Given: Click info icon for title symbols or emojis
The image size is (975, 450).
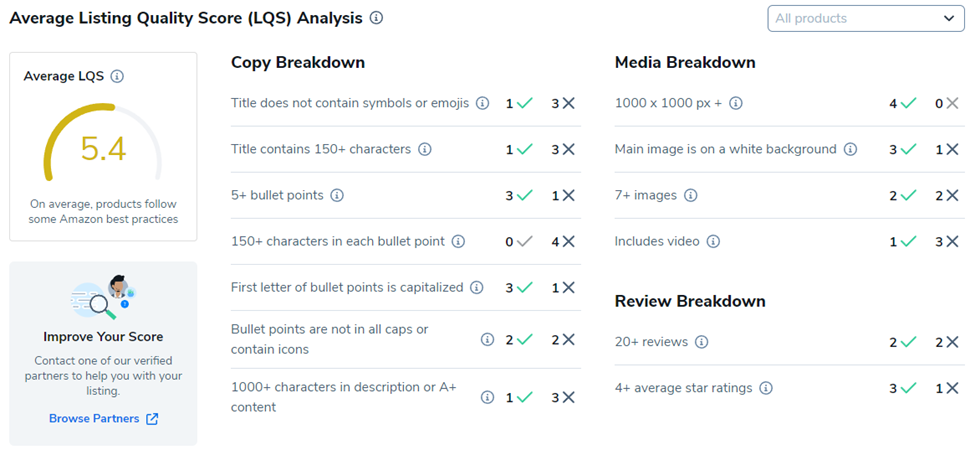Looking at the screenshot, I should pos(482,103).
